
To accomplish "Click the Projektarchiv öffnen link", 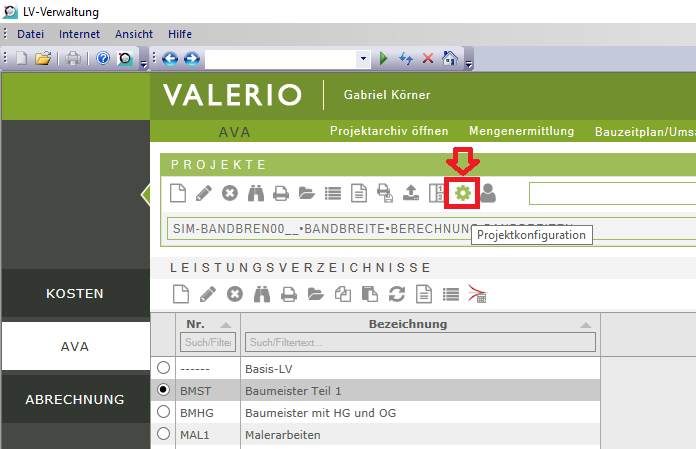I will click(389, 131).
